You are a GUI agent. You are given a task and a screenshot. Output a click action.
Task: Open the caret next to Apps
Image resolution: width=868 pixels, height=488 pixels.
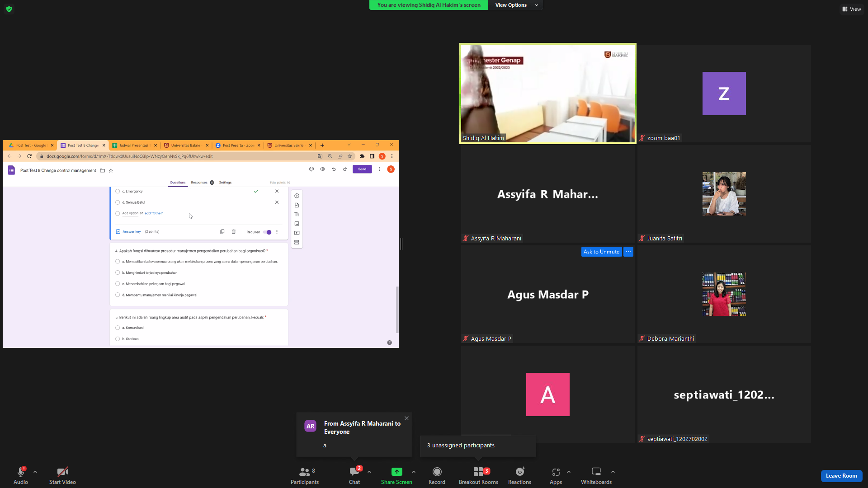click(x=569, y=472)
